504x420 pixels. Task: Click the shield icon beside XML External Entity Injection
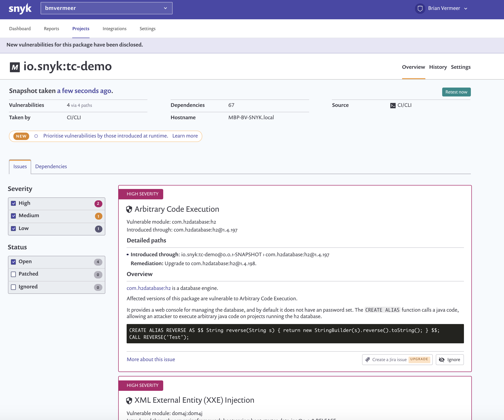pyautogui.click(x=129, y=400)
